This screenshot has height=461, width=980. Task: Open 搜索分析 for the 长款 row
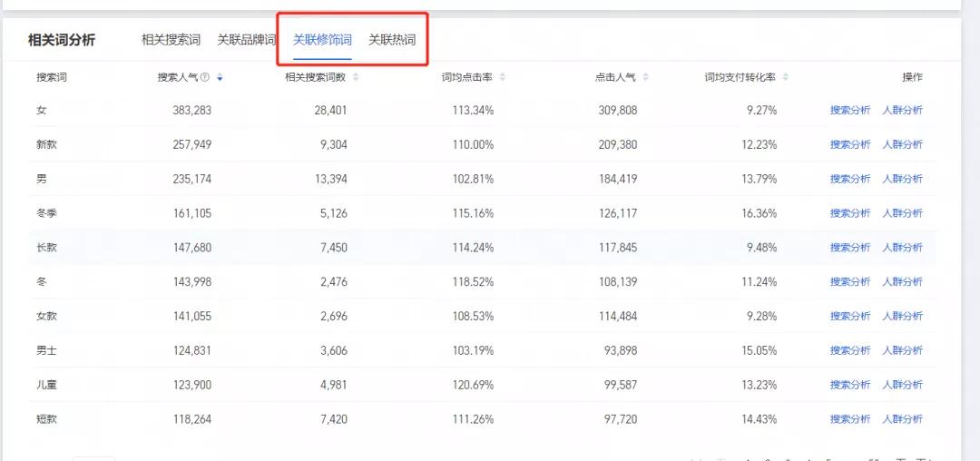pyautogui.click(x=850, y=248)
